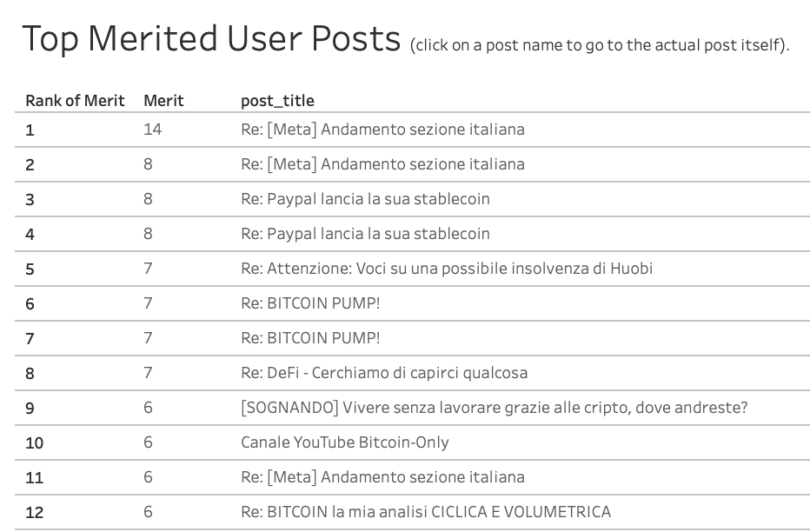
Task: Click the Top Merited User Posts title
Action: [x=211, y=39]
